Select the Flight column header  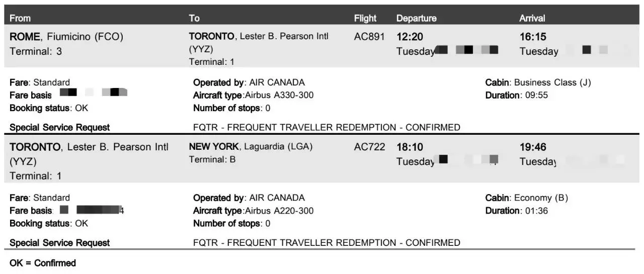coord(365,18)
